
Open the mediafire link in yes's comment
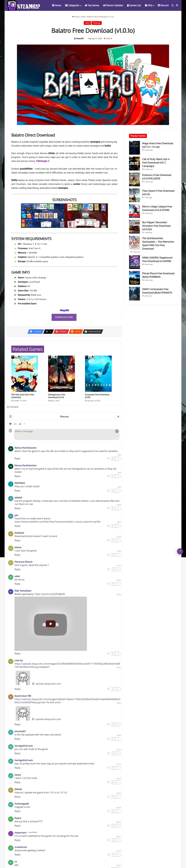point(57,522)
